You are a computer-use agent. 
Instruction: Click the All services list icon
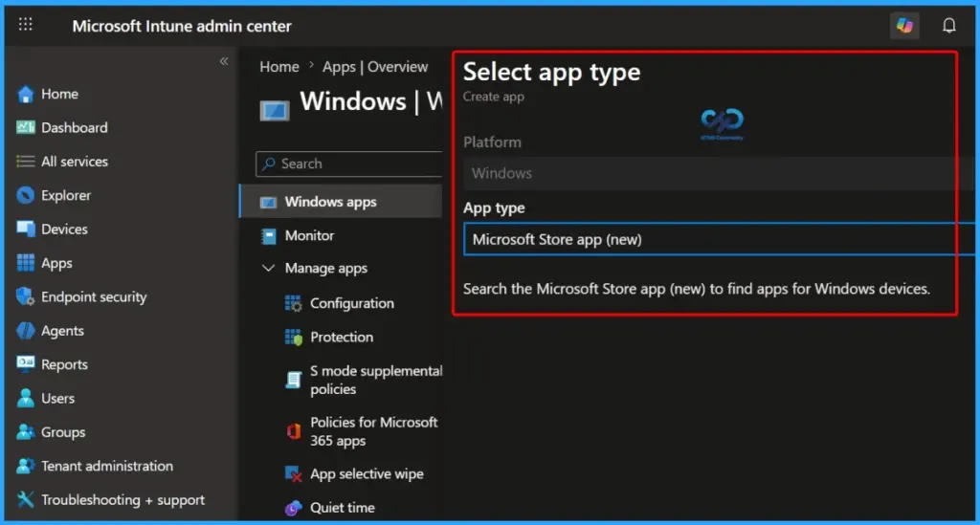pyautogui.click(x=26, y=162)
